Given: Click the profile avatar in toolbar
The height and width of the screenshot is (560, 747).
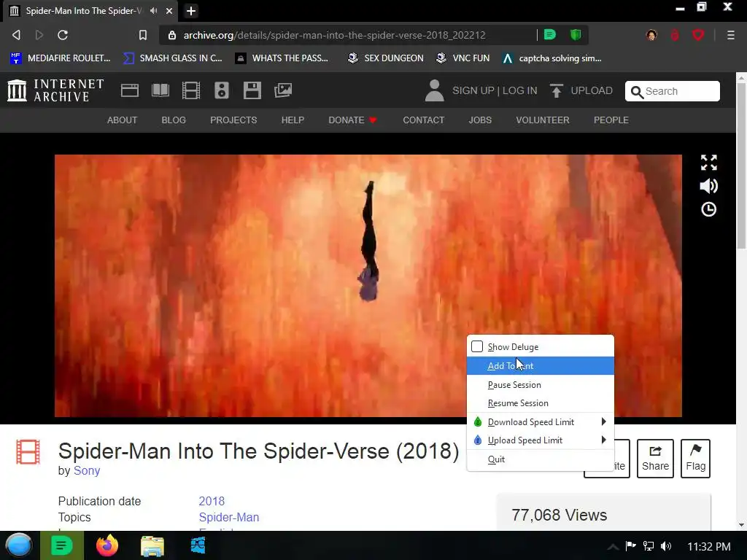Looking at the screenshot, I should [651, 35].
